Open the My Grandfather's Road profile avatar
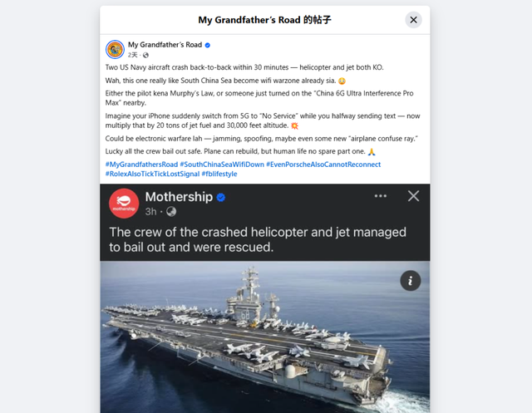Screen dimensions: 532x413 point(115,49)
